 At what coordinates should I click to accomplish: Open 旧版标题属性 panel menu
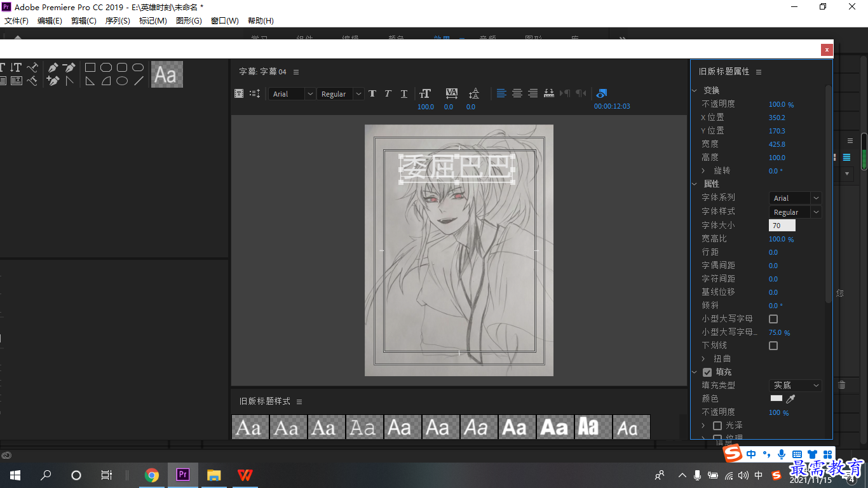[x=759, y=72]
